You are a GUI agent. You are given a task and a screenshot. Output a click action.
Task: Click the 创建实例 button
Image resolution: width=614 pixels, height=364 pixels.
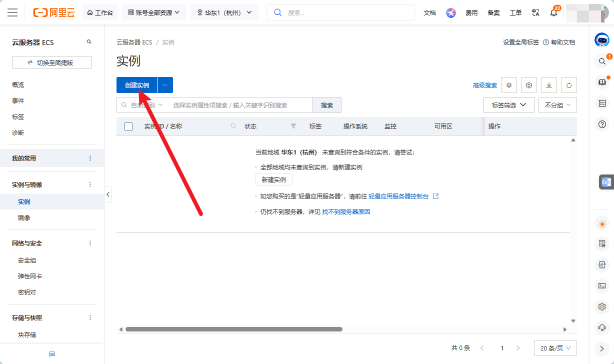pos(136,85)
